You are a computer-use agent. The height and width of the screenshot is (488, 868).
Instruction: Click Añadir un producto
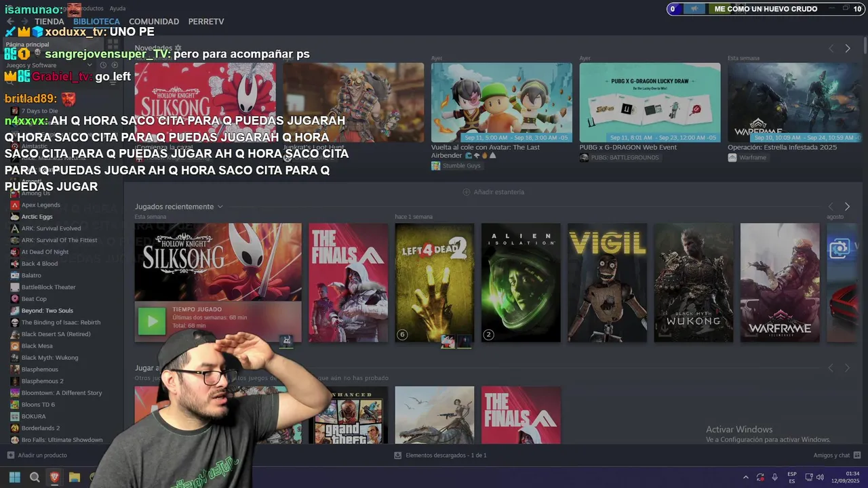37,455
